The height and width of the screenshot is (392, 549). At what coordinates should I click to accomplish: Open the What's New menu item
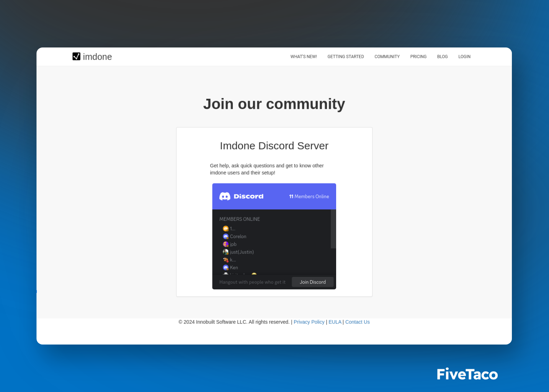pos(304,57)
